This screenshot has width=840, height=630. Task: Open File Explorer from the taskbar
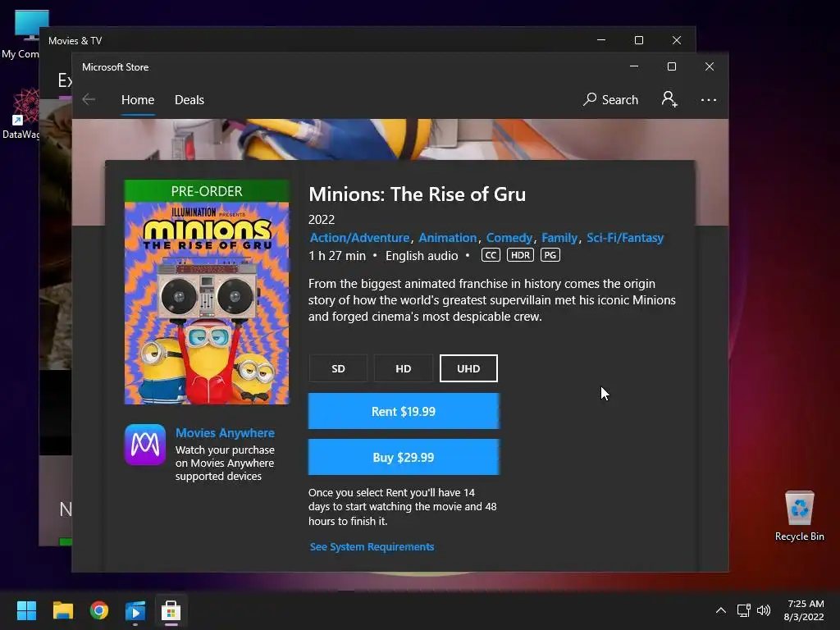pos(62,610)
